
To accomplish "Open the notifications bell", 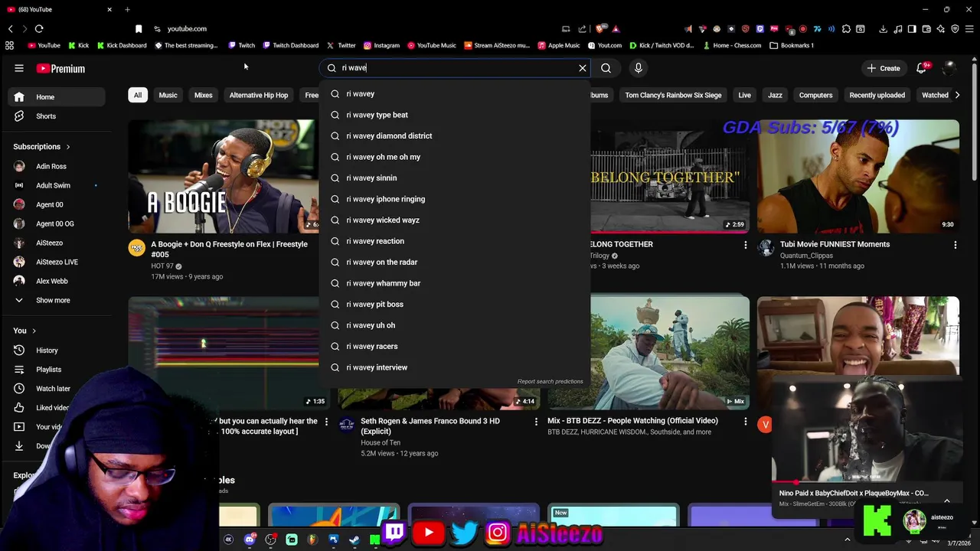I will coord(922,68).
